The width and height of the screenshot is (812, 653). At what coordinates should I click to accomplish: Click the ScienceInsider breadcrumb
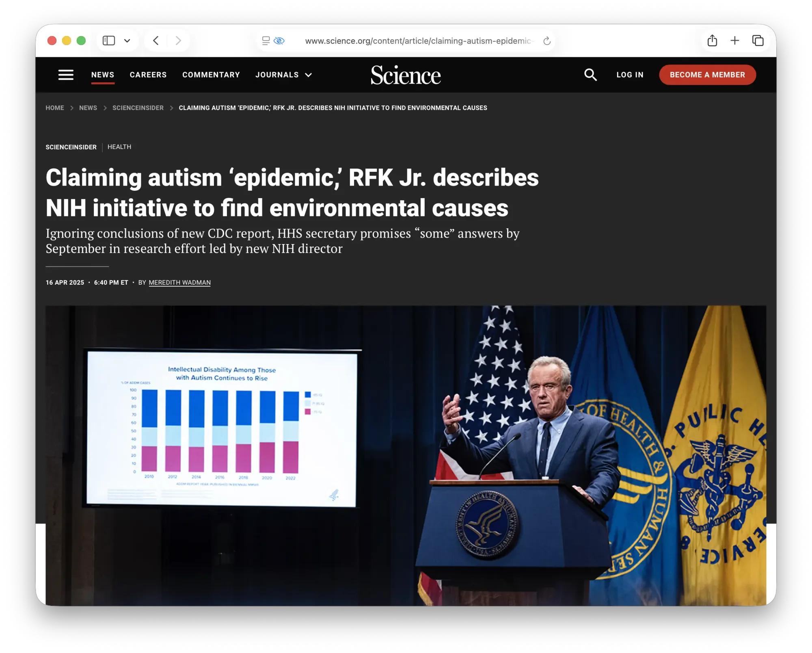tap(138, 108)
